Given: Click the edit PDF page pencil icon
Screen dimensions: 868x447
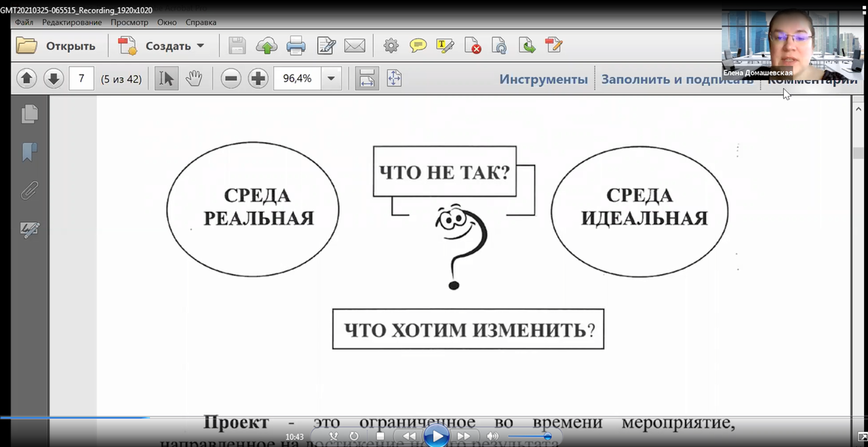Looking at the screenshot, I should tap(554, 46).
